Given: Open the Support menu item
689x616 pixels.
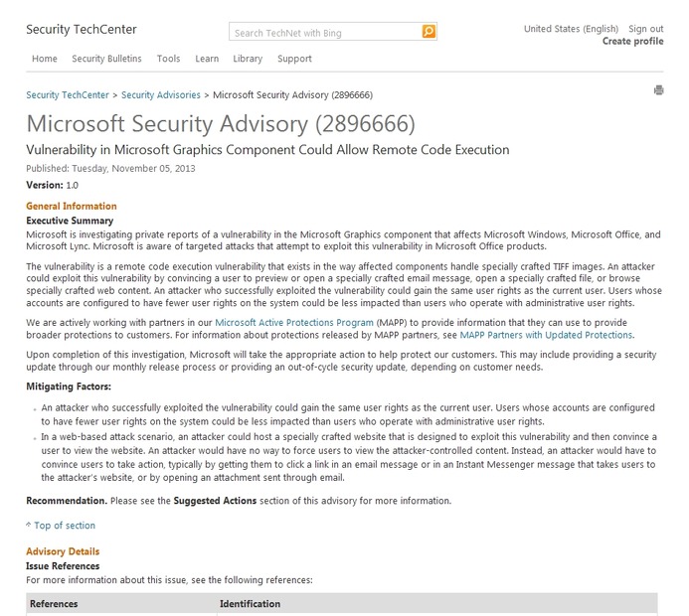Looking at the screenshot, I should 294,59.
